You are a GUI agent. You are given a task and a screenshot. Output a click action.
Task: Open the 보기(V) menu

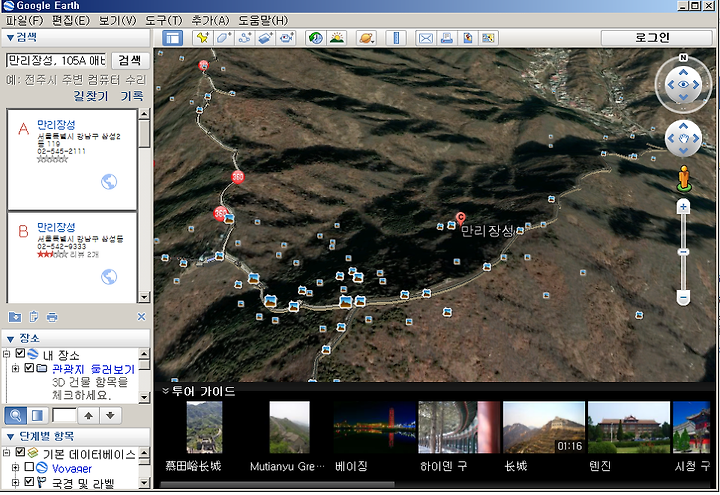tap(118, 20)
